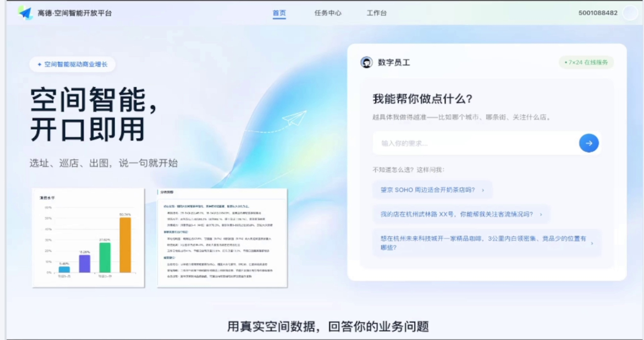644x340 pixels.
Task: Open the user avatar next to 5001088482
Action: [x=630, y=13]
